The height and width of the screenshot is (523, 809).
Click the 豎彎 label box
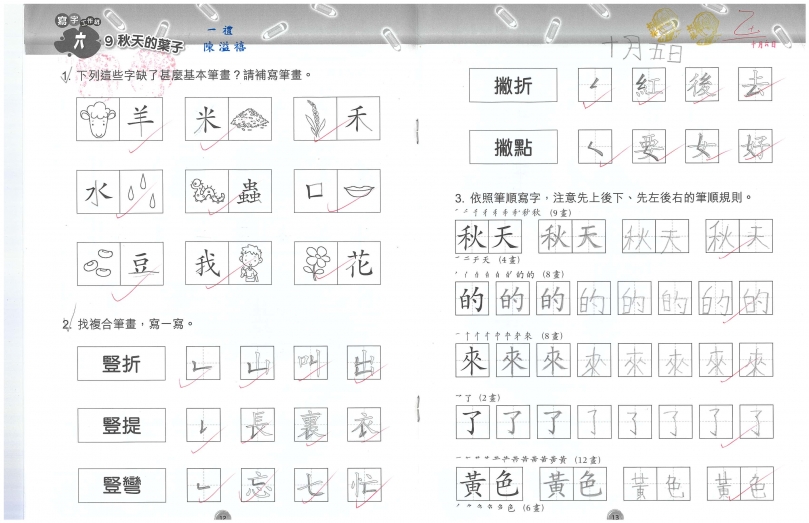coord(121,486)
